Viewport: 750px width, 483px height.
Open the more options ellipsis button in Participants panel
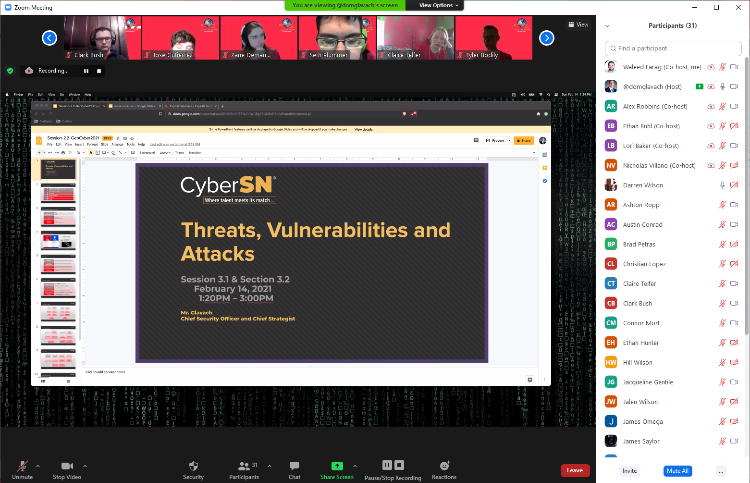(x=720, y=471)
